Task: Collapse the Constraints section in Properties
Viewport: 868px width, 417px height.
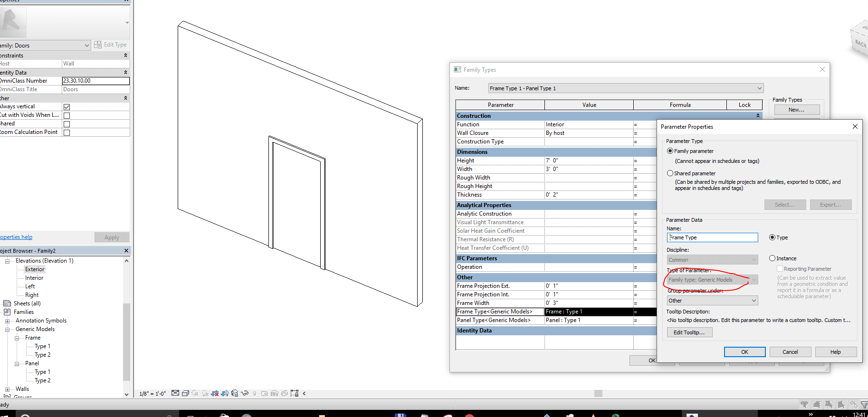Action: (126, 56)
